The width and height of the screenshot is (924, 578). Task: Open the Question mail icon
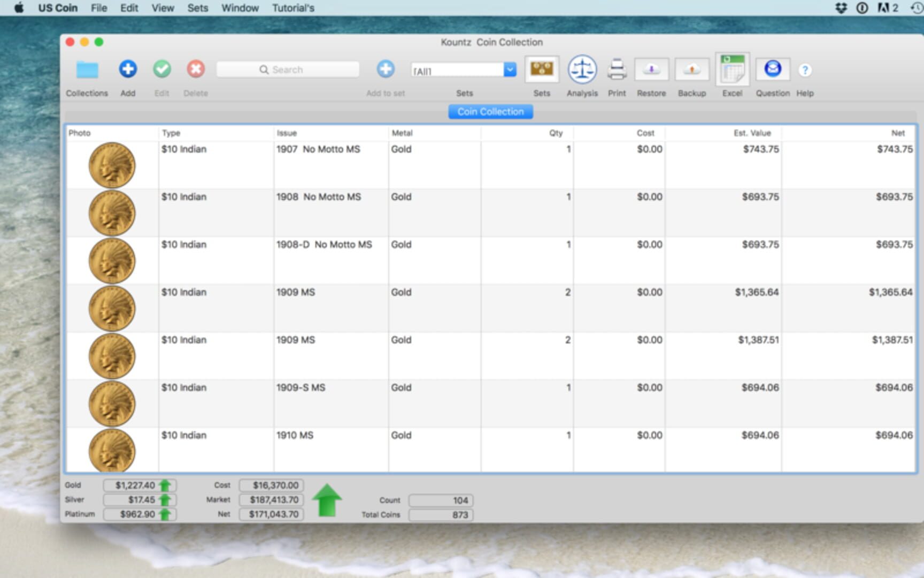click(772, 69)
